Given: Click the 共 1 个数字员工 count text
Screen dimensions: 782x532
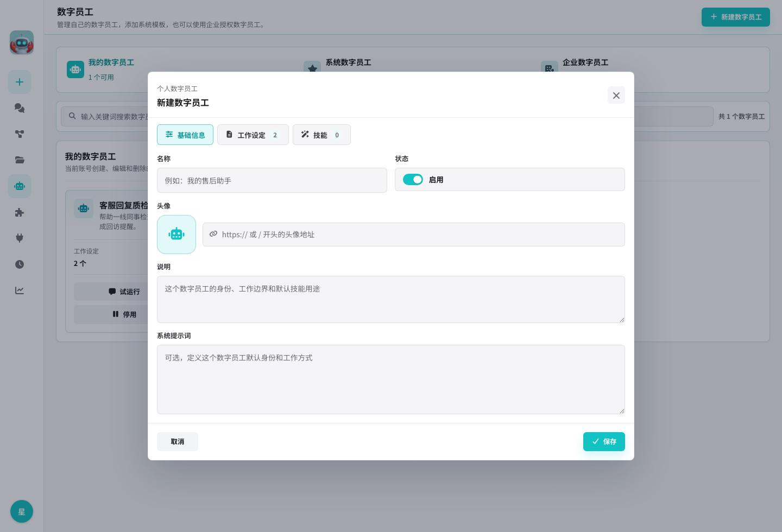Looking at the screenshot, I should 741,117.
